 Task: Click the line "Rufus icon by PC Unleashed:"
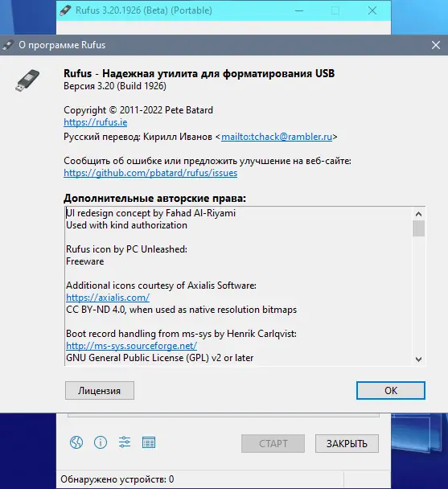(126, 249)
